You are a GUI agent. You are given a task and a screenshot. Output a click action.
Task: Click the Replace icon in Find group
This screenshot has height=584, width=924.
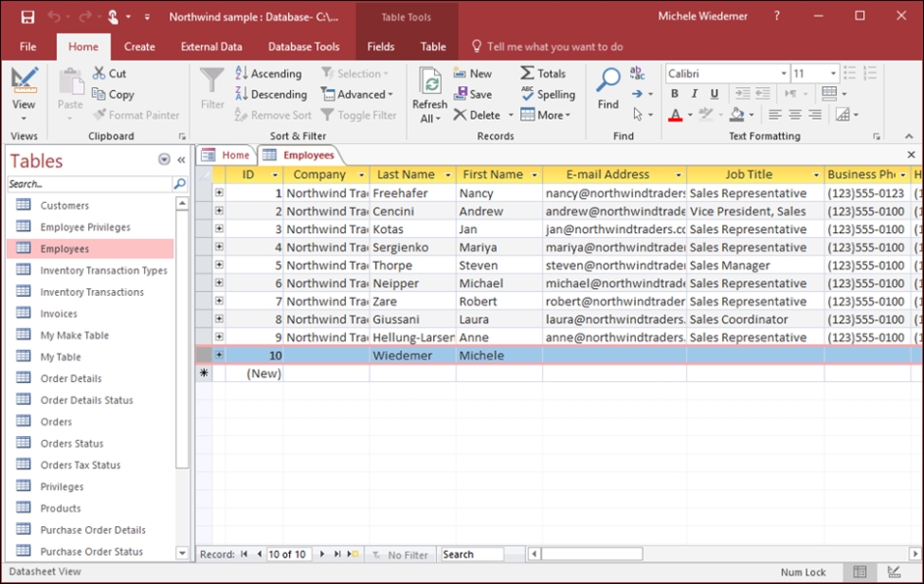point(637,73)
